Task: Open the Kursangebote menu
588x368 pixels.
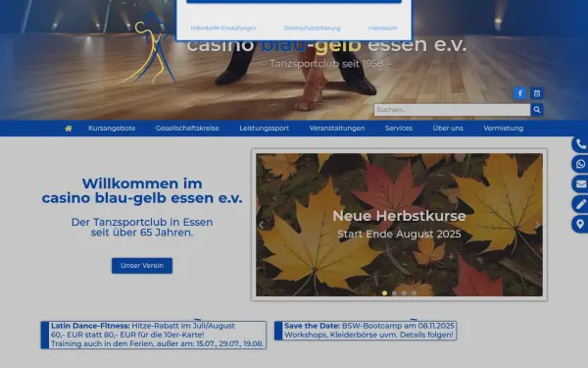Action: (x=112, y=129)
